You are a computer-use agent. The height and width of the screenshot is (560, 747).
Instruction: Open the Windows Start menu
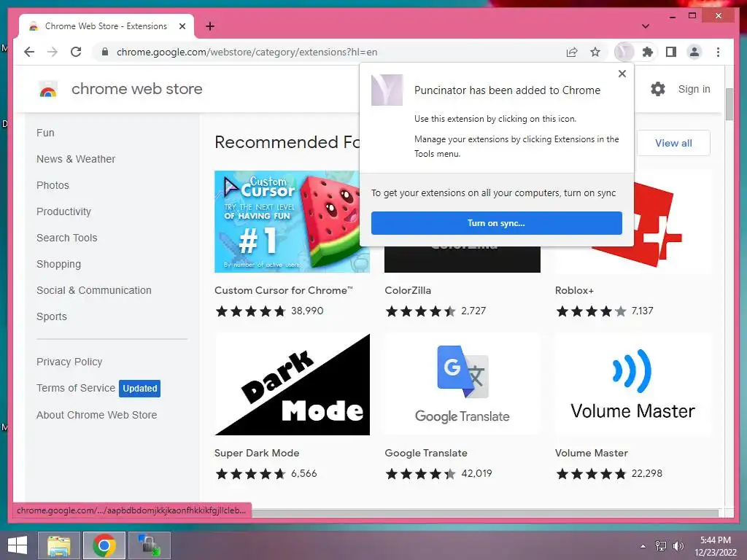click(x=18, y=545)
